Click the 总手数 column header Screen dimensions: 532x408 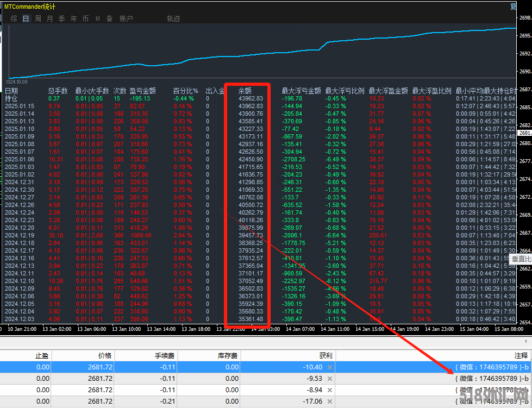click(58, 91)
